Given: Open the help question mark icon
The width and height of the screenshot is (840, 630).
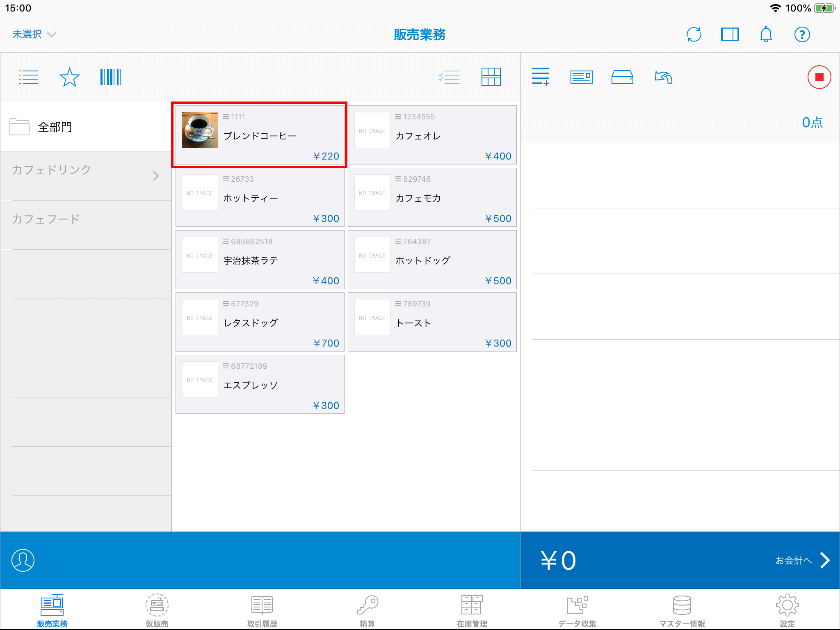Looking at the screenshot, I should pyautogui.click(x=802, y=34).
